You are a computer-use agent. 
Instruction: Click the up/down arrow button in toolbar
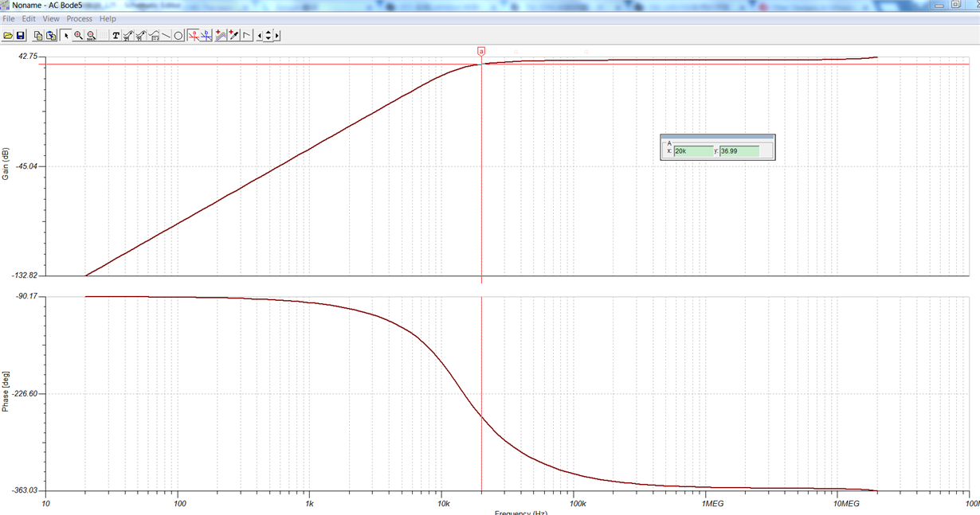(x=268, y=36)
